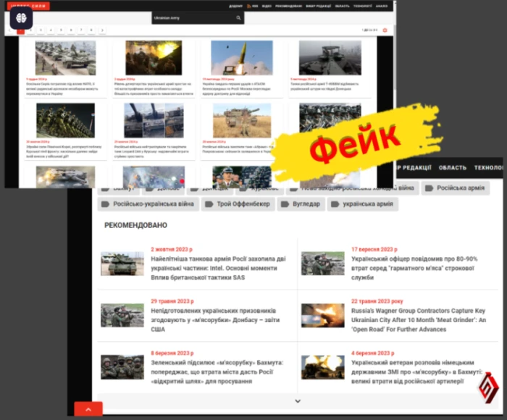Select the highlighted current page number
This screenshot has width=507, height=420.
click(x=21, y=30)
